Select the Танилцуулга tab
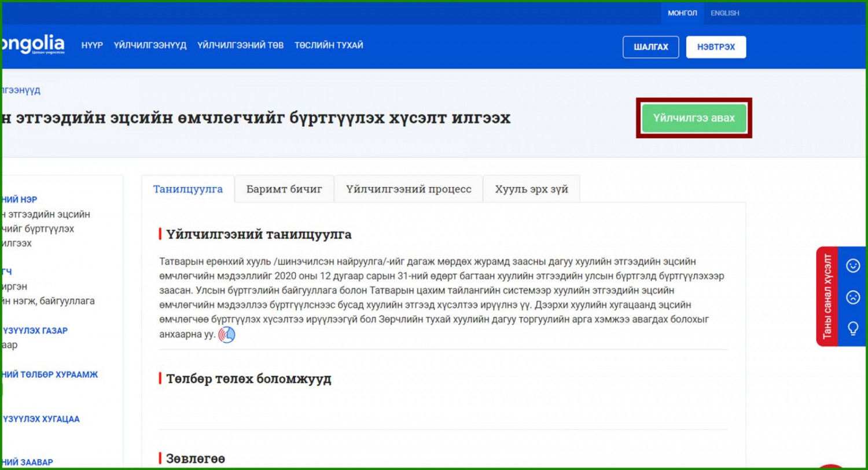The width and height of the screenshot is (868, 470). click(x=187, y=189)
